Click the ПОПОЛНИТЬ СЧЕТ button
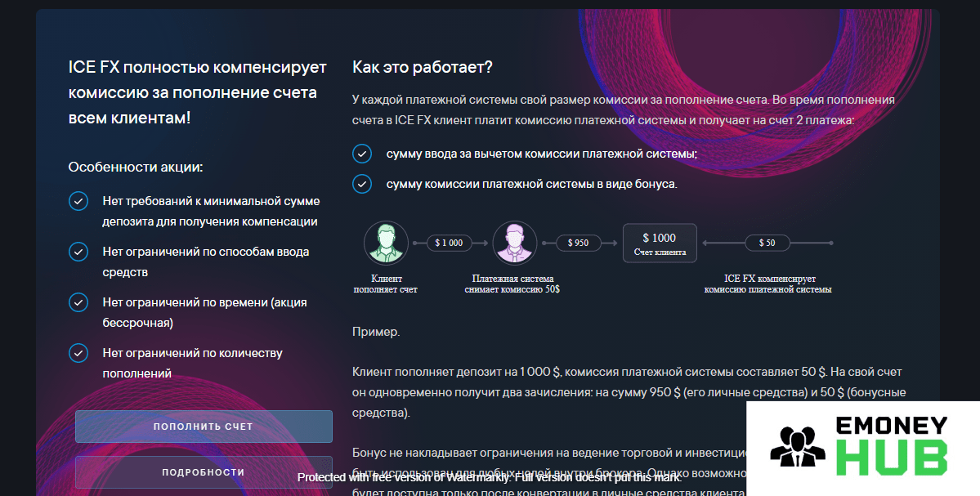Viewport: 980px width, 496px height. (x=204, y=427)
